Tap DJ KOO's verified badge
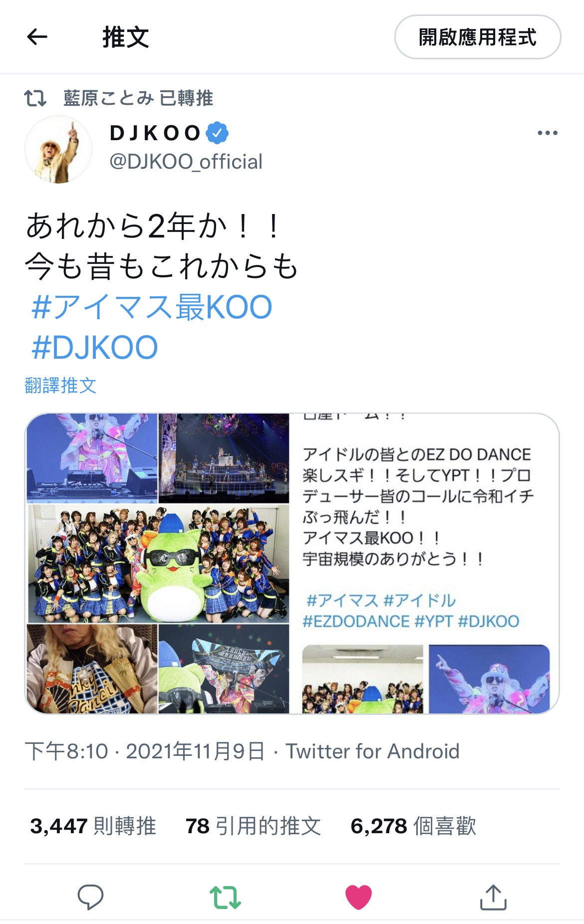The image size is (584, 924). pos(217,133)
